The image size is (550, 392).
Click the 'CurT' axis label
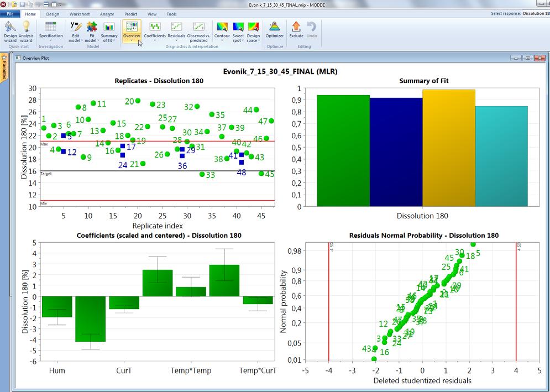tap(124, 370)
